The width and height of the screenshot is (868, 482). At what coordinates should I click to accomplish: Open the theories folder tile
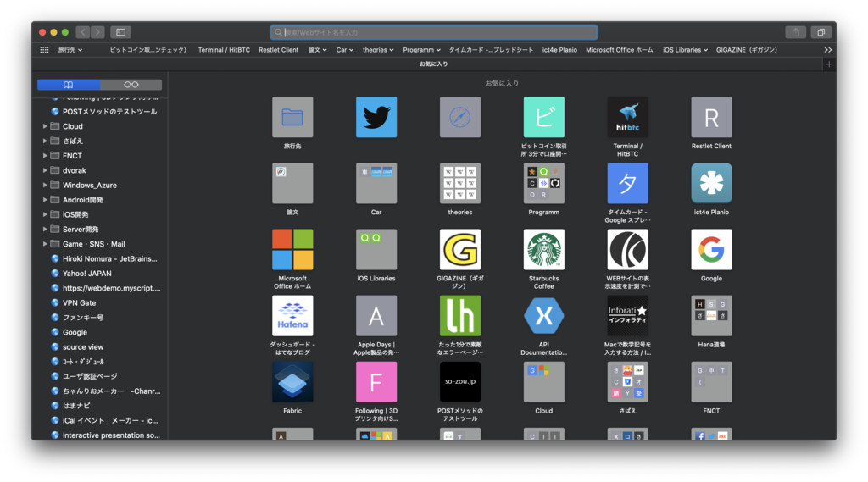tap(460, 183)
